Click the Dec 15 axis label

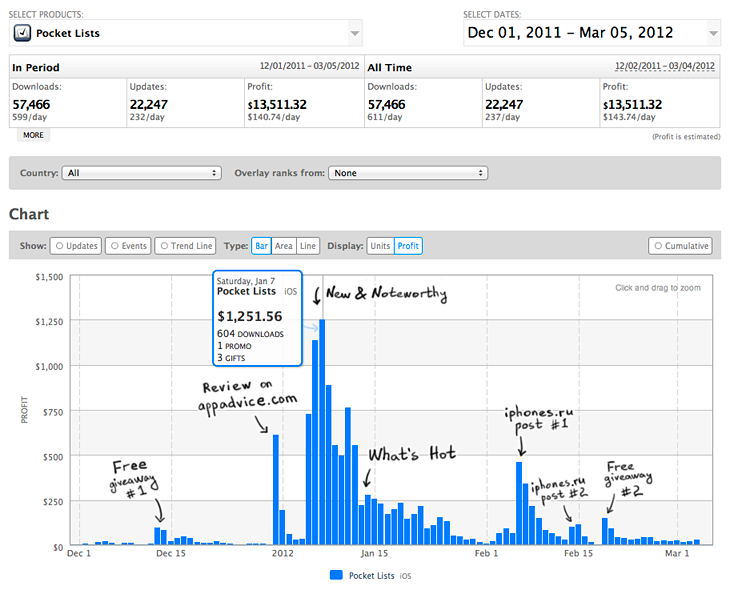pos(171,553)
